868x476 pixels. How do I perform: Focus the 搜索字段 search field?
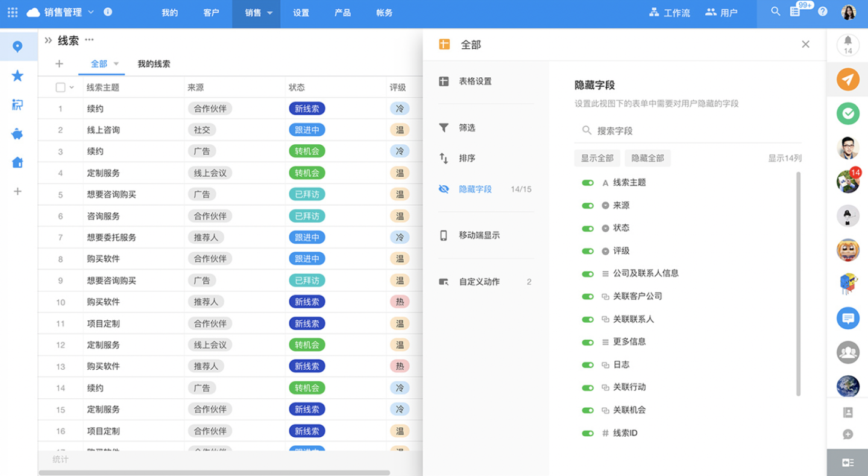[x=688, y=130]
